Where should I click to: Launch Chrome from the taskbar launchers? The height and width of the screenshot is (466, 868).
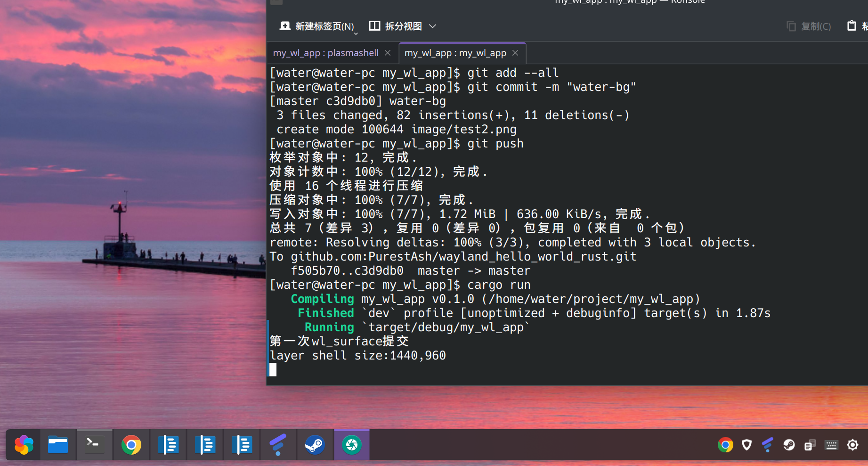(131, 445)
